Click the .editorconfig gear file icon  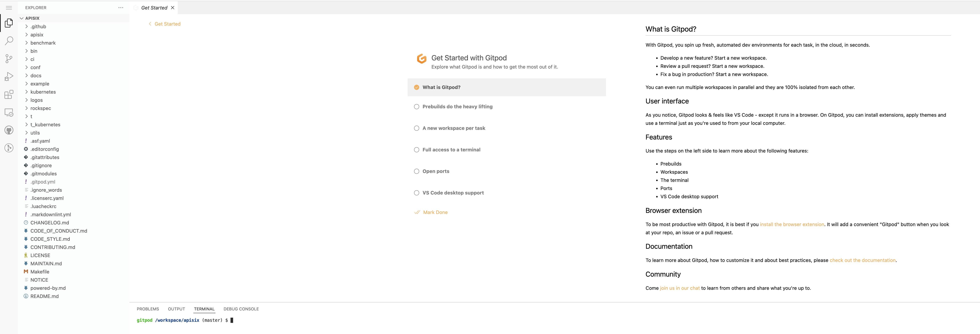tap(26, 149)
